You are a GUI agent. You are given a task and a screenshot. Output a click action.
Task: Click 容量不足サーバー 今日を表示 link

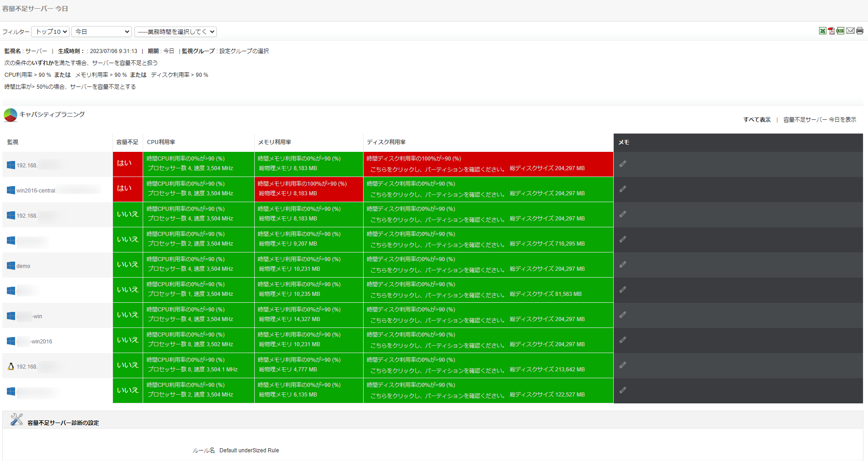[x=820, y=120]
